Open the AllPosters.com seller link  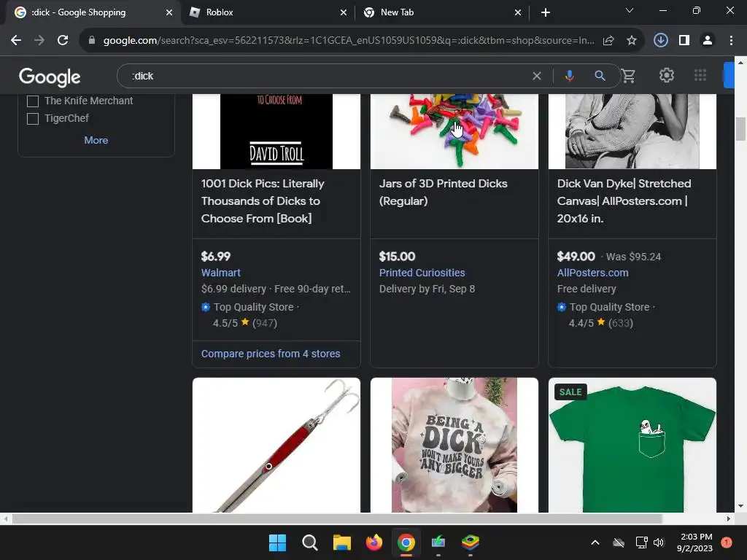click(x=592, y=273)
